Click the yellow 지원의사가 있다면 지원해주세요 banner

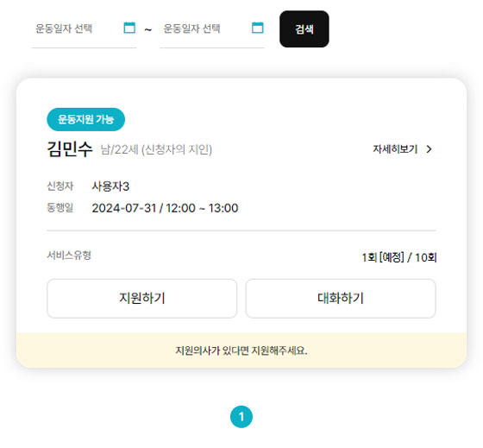coord(241,350)
